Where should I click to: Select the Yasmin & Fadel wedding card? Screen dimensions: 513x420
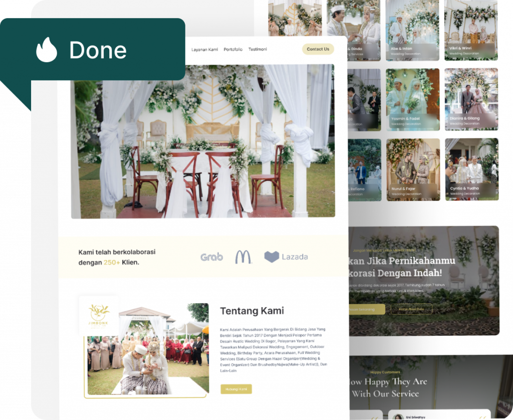(x=412, y=99)
